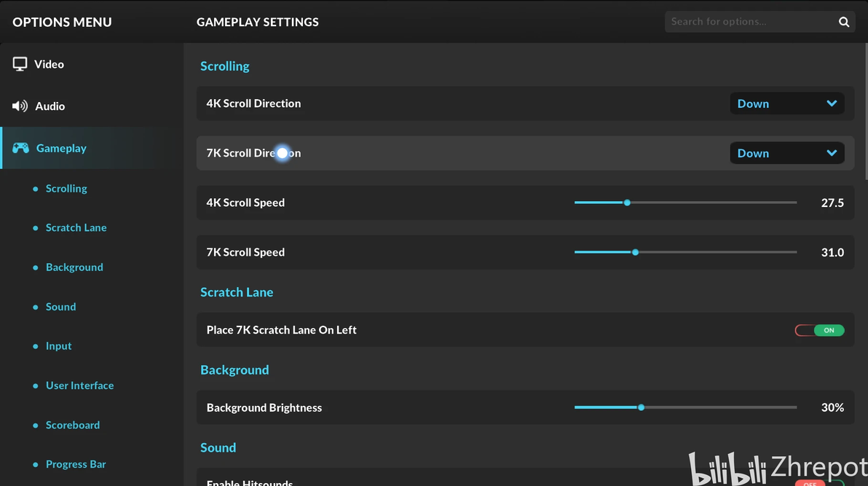Viewport: 868px width, 486px height.
Task: Jump to the Scratch Lane subsection
Action: [76, 227]
